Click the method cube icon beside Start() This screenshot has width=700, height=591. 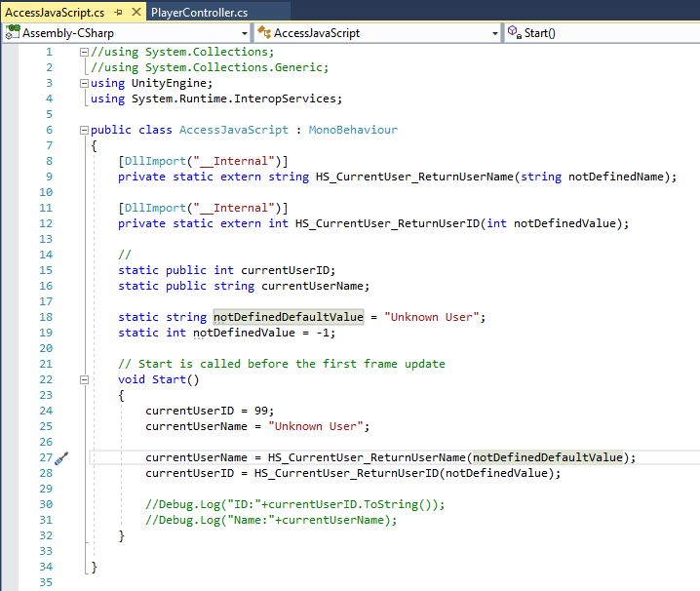(x=514, y=32)
